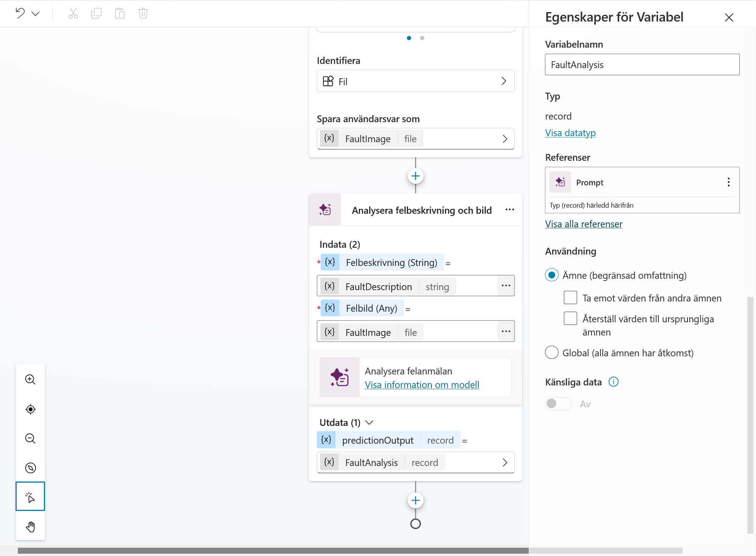The height and width of the screenshot is (556, 756).
Task: Open the undo history dropdown arrow
Action: [x=36, y=14]
